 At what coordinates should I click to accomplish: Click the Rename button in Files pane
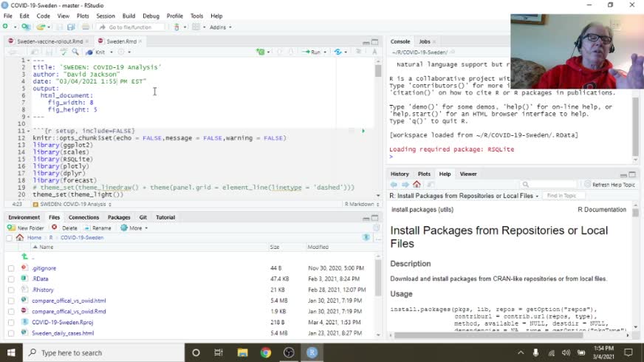(97, 228)
